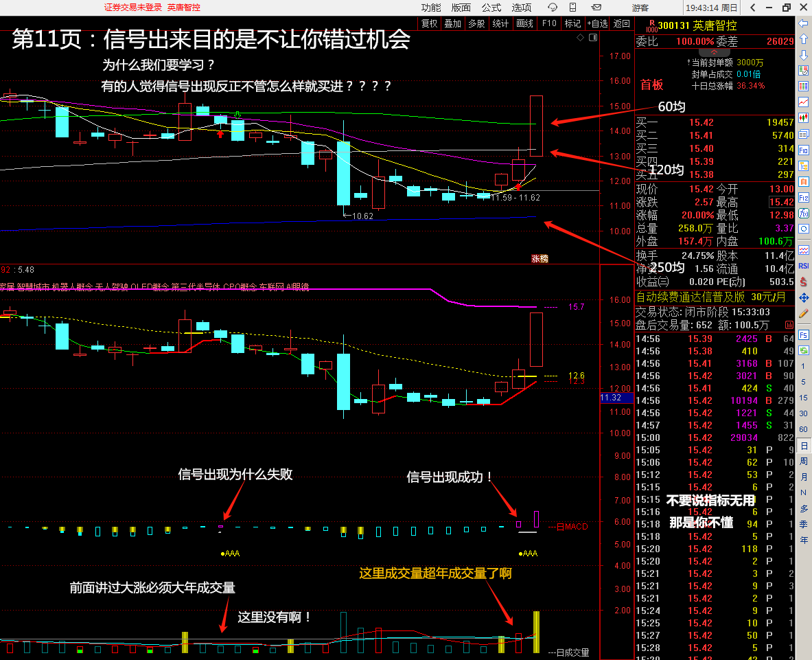Click the blue four-way move arrows icon
Viewport: 812px width, 660px height.
click(803, 297)
